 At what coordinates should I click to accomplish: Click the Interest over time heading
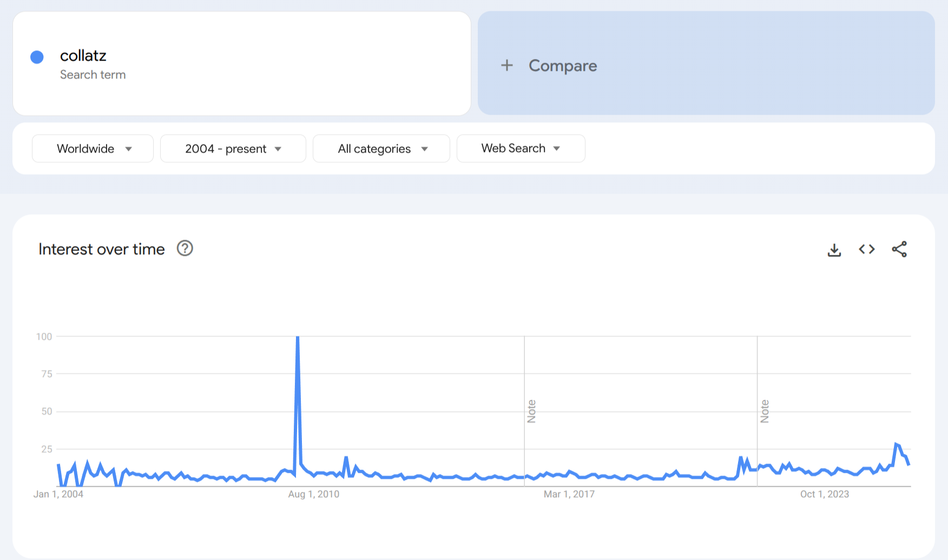pos(102,249)
